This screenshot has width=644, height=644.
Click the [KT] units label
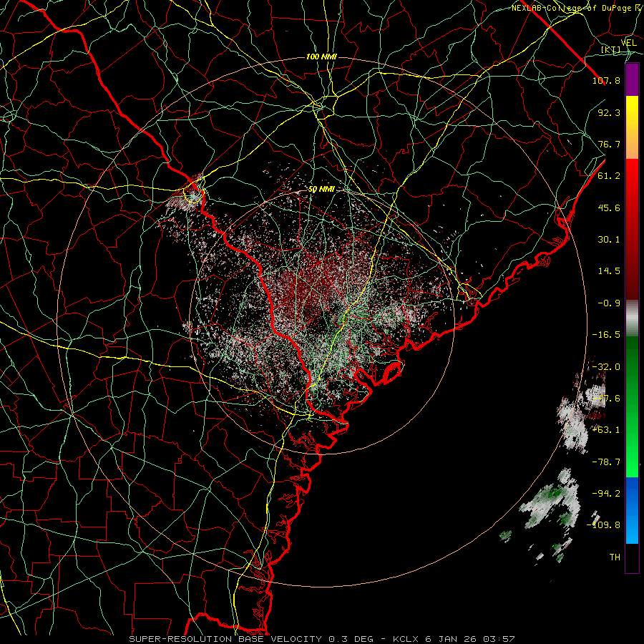tap(610, 49)
